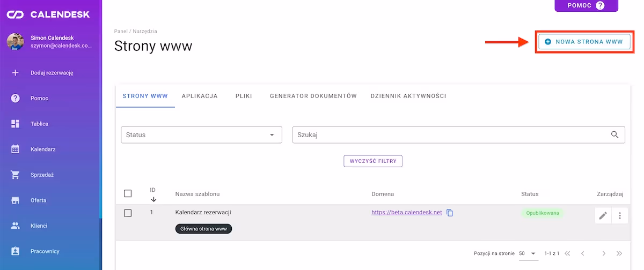Screen dimensions: 644x270
Task: Select all rows with header checkbox
Action: pos(128,193)
